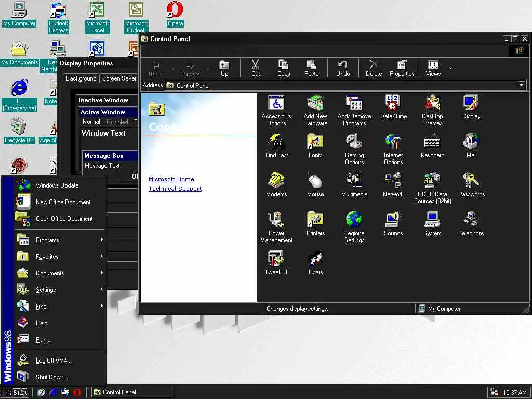Open the Modems applet
This screenshot has height=399, width=532.
(x=276, y=185)
